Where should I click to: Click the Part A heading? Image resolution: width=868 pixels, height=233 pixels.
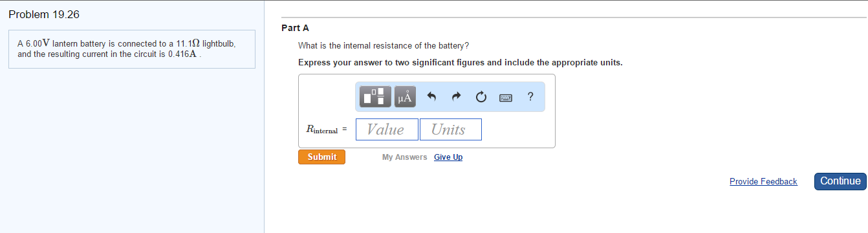pyautogui.click(x=296, y=28)
